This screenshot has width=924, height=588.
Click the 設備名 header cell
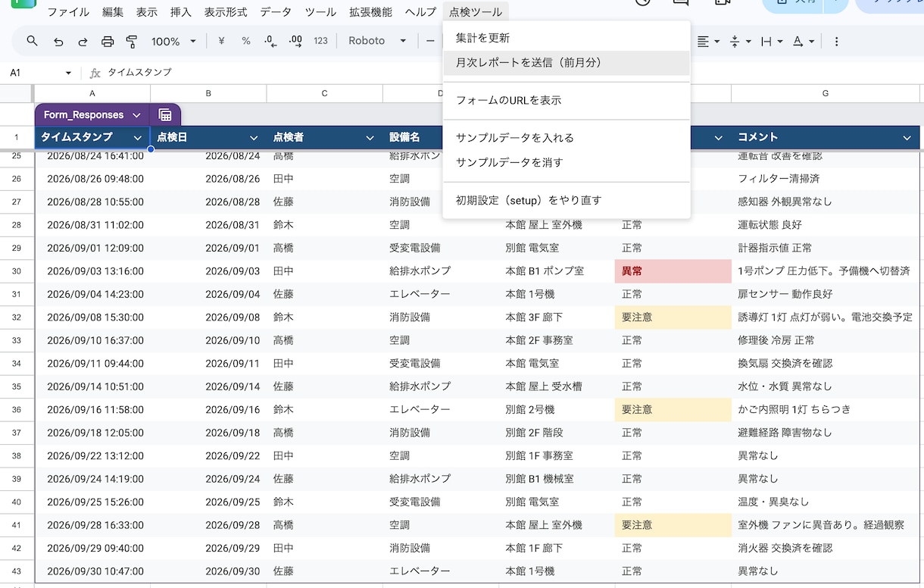[414, 137]
